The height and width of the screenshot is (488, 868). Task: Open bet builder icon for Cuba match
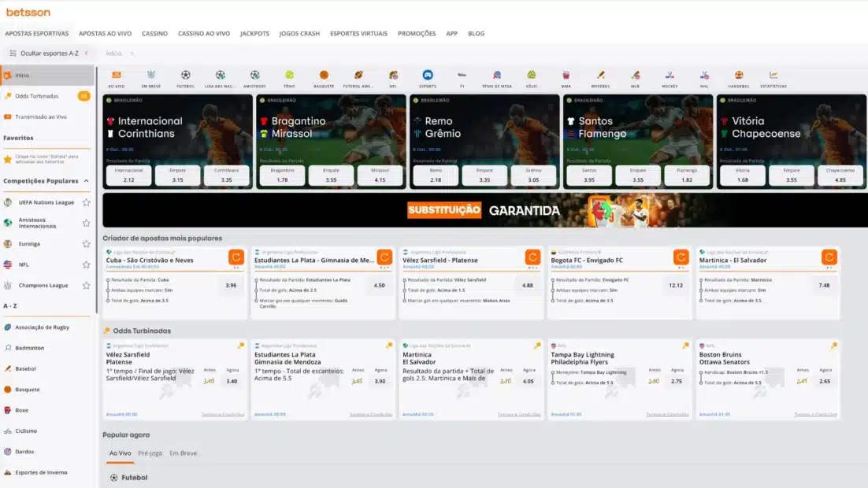[236, 257]
